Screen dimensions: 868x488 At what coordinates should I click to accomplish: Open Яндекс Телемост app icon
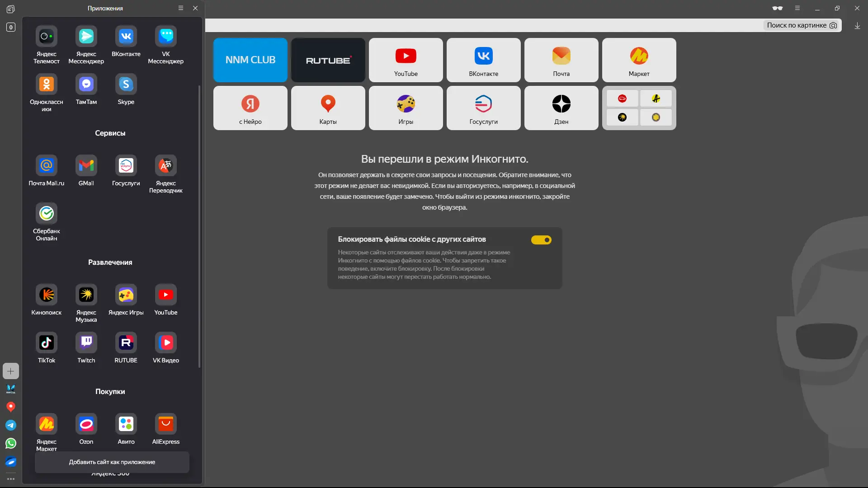(x=47, y=37)
